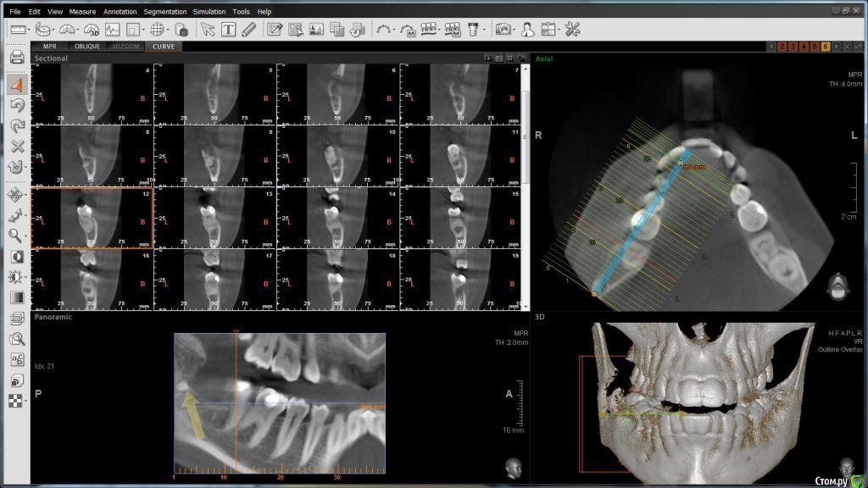Expand the ruler measure tool dropdown arrow
The image size is (868, 488).
point(31,30)
